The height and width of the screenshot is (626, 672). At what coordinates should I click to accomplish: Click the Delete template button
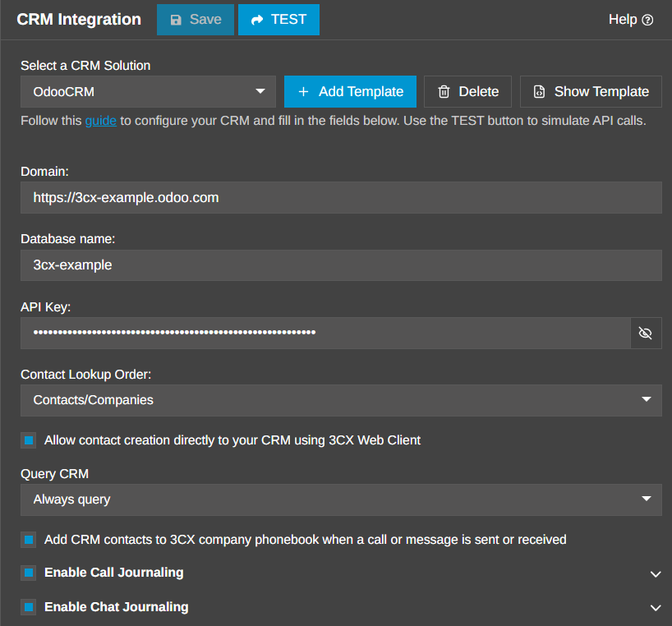[467, 92]
